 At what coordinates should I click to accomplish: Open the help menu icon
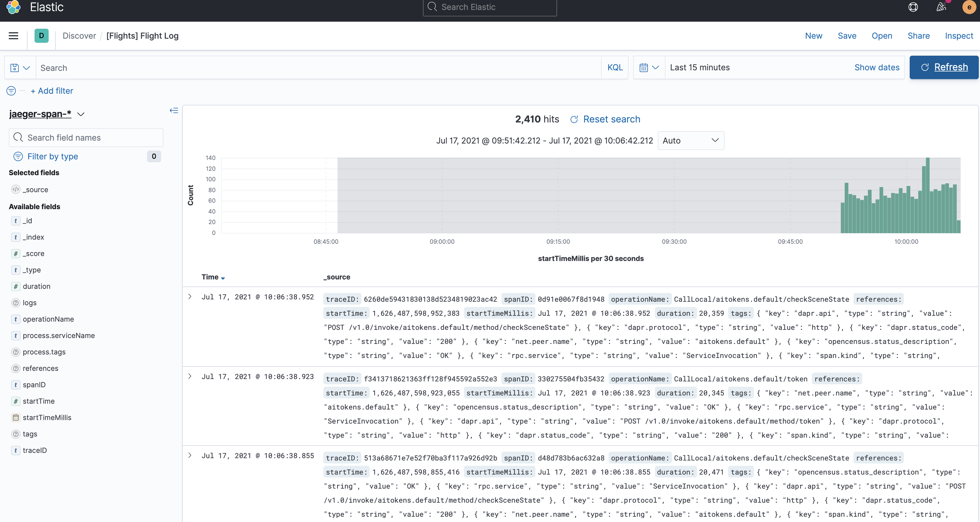pos(913,7)
